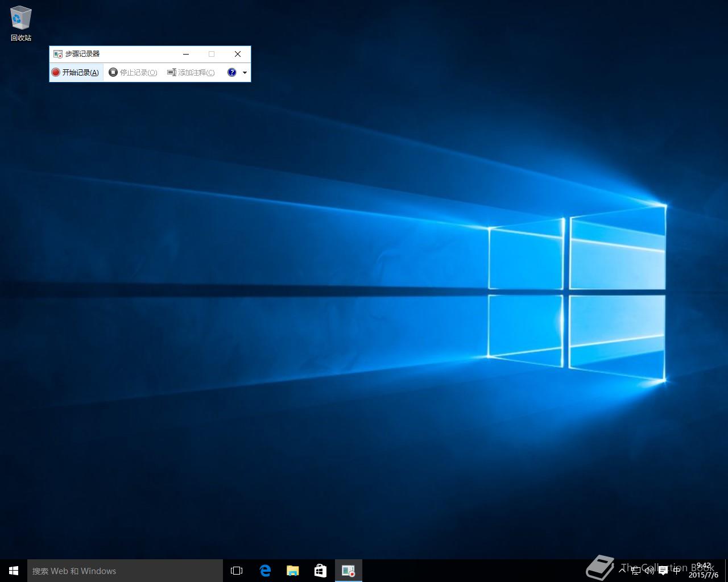Click the 添加注释 add comment button
728x582 pixels.
click(191, 72)
